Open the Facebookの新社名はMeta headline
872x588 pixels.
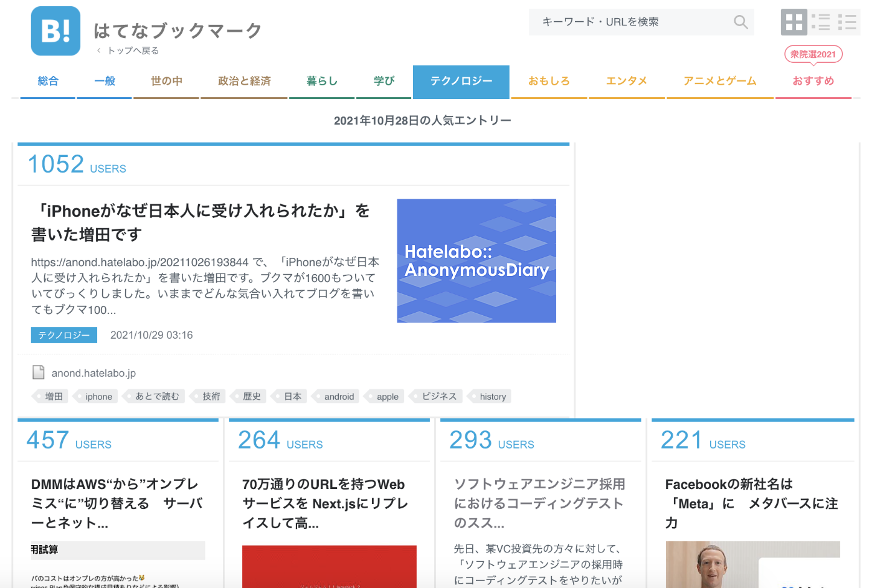click(x=752, y=503)
